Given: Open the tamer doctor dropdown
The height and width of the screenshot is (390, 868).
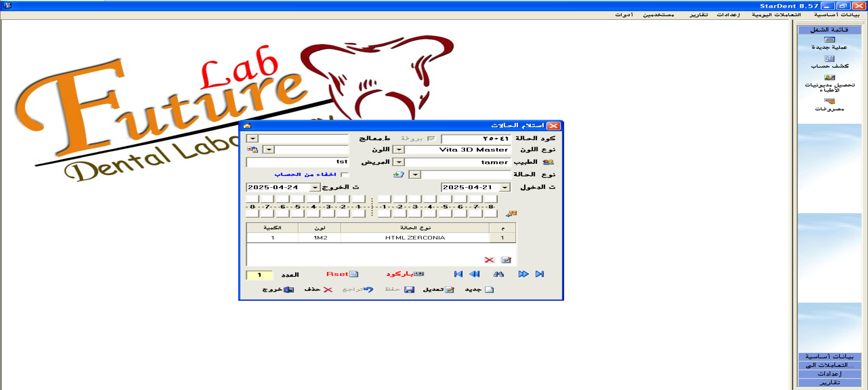Looking at the screenshot, I should [x=399, y=162].
